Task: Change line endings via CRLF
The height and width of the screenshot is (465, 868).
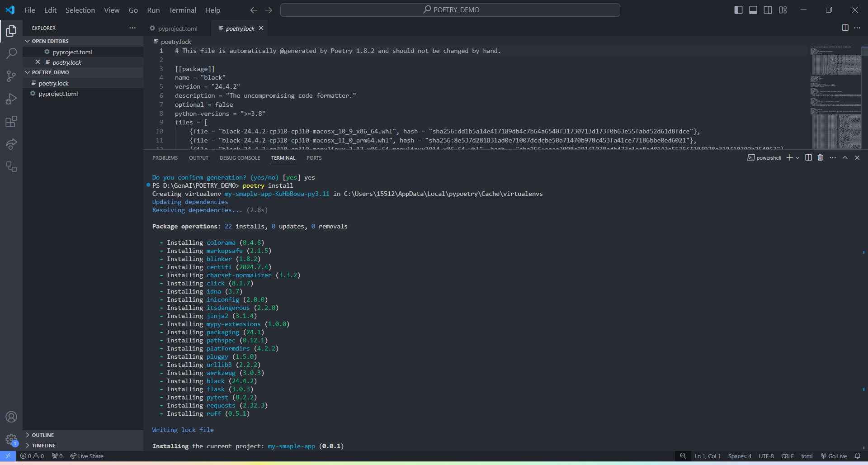Action: point(788,456)
